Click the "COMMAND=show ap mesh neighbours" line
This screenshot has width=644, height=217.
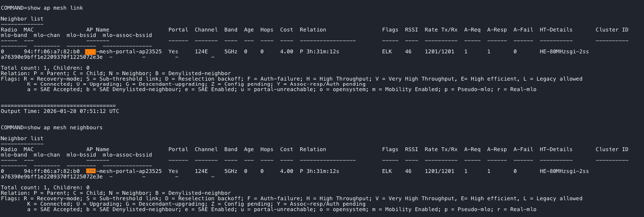[x=52, y=128]
